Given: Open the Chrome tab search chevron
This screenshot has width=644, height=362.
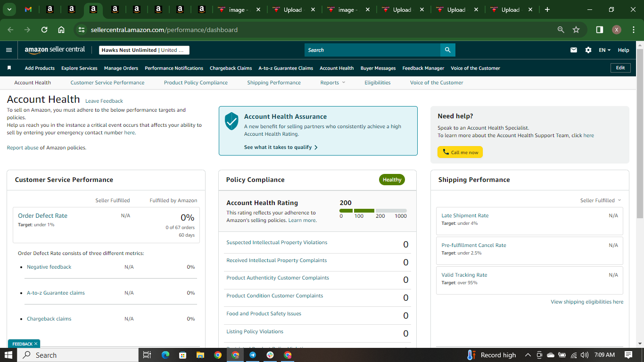Looking at the screenshot, I should point(9,9).
